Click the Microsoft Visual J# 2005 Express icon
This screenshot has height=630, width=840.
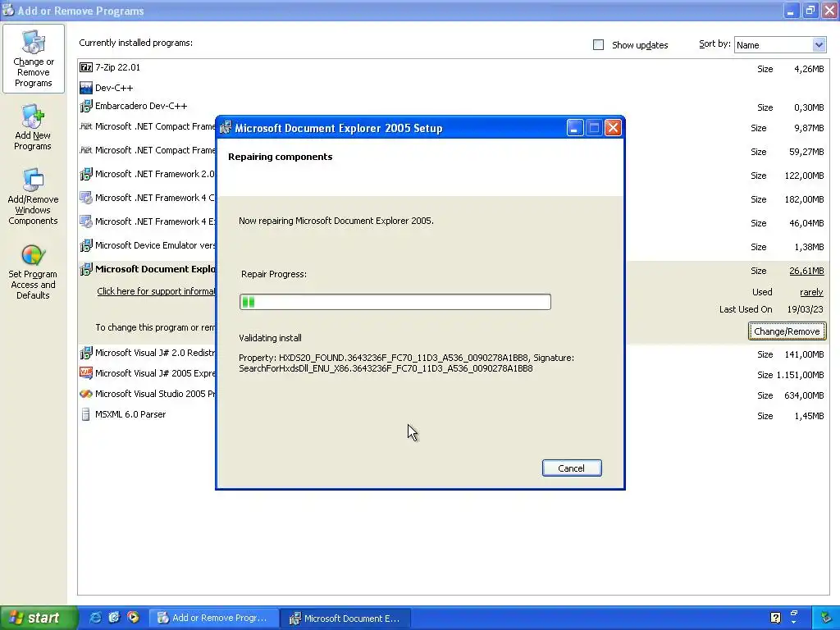(85, 373)
